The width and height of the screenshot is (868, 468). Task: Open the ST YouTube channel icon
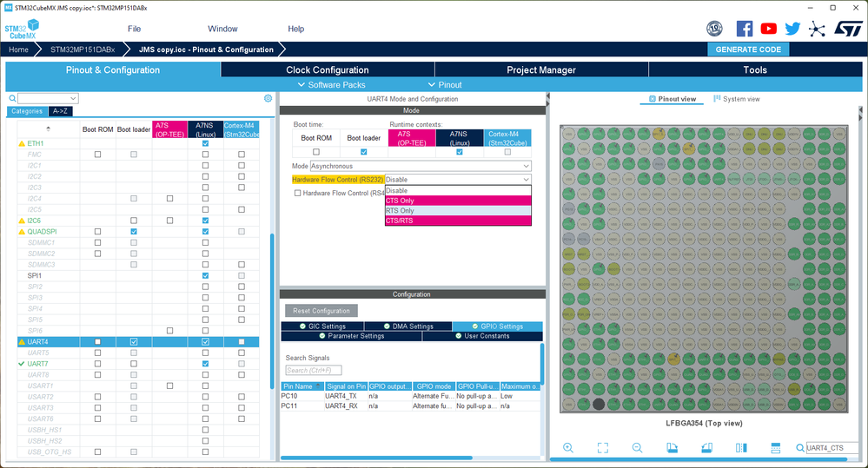(x=768, y=28)
